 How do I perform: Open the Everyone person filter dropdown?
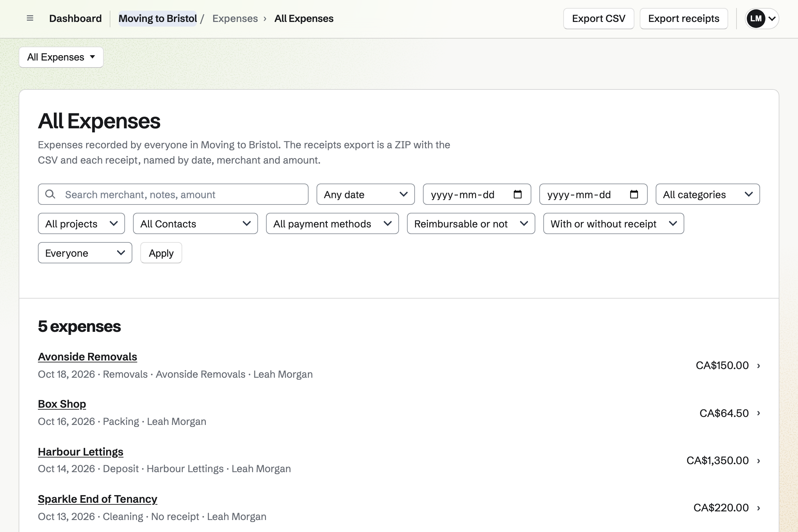tap(85, 252)
